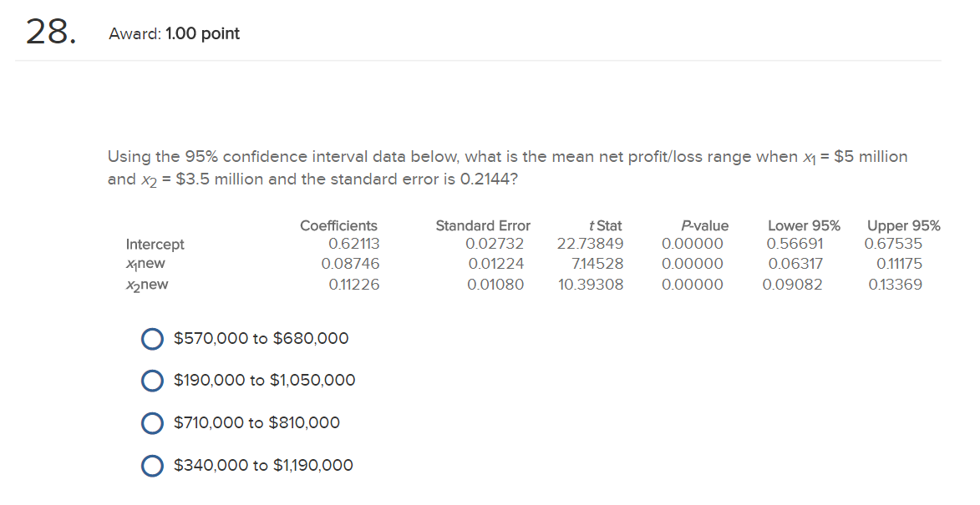This screenshot has height=505, width=980.
Task: Click the Standard Error column header
Action: click(x=483, y=225)
